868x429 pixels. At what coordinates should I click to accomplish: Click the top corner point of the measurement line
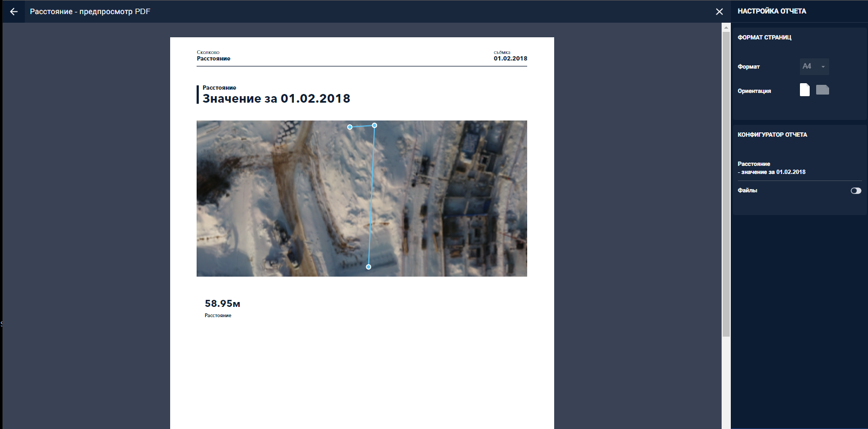374,125
